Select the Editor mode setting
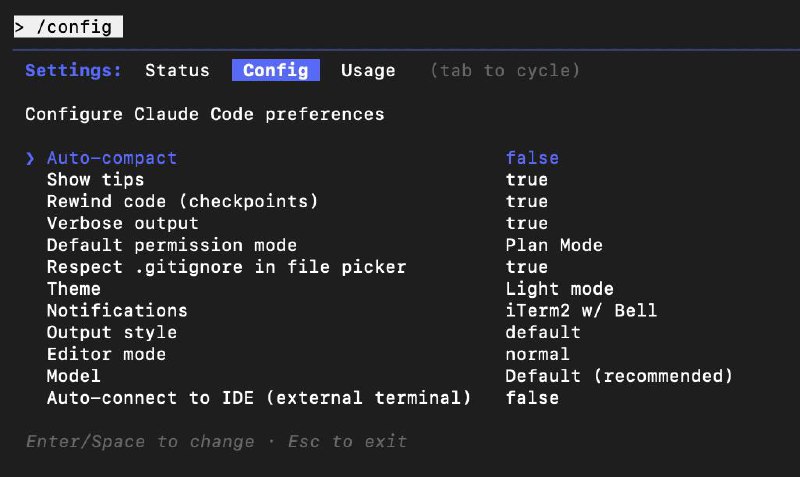This screenshot has width=800, height=477. [106, 355]
